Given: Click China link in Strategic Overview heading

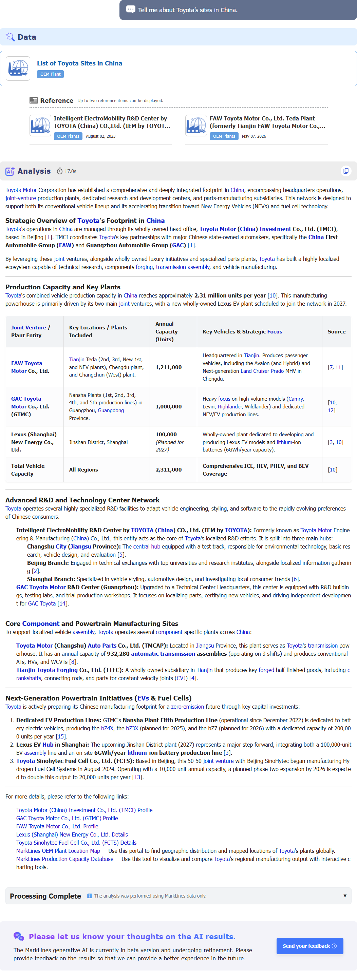Looking at the screenshot, I should pyautogui.click(x=156, y=220).
